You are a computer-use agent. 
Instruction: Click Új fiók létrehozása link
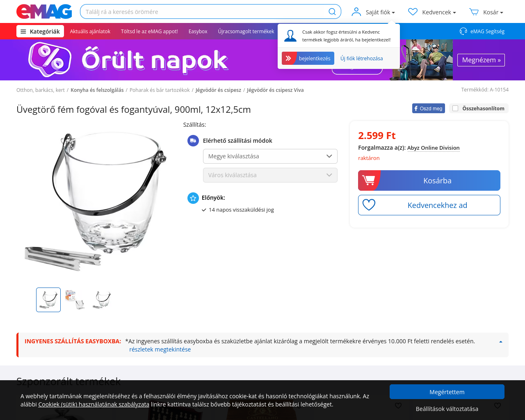click(x=362, y=58)
